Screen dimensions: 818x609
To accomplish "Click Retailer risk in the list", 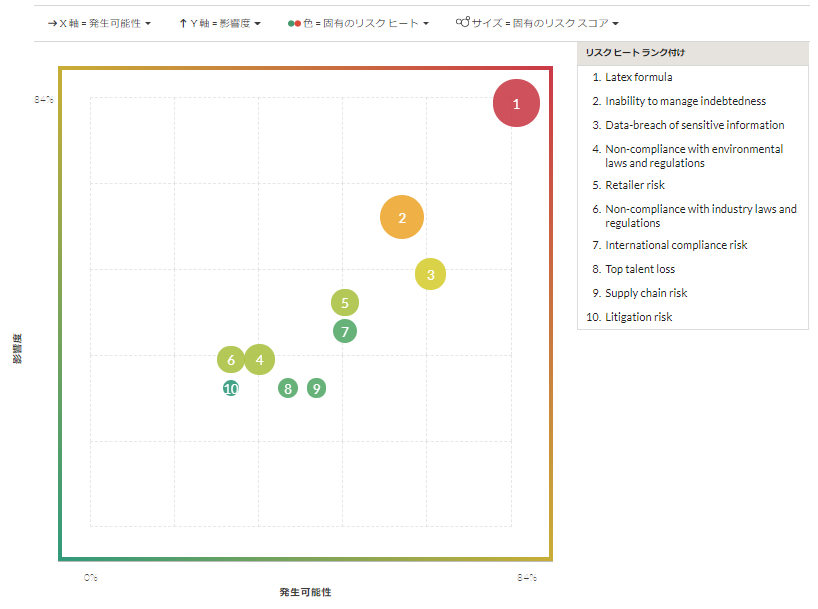I will click(x=634, y=185).
